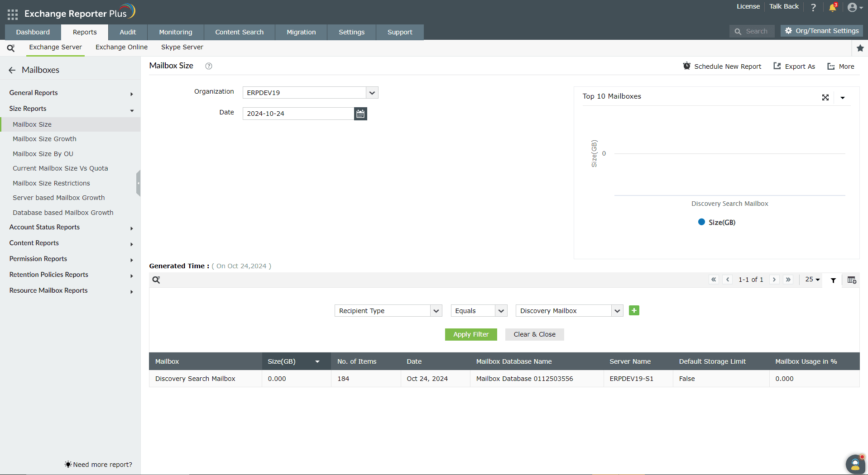The image size is (868, 475).
Task: Switch to the Migration tab
Action: point(301,32)
